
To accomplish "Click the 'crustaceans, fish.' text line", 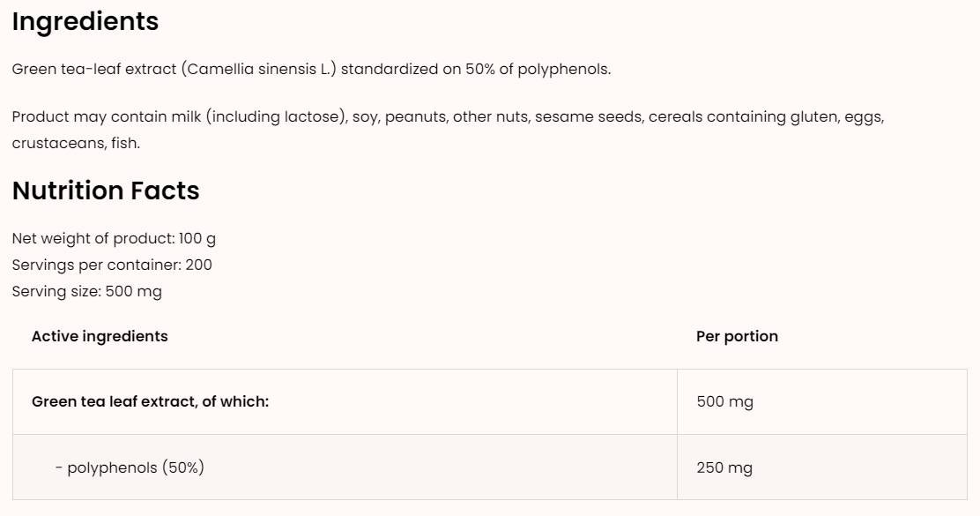I will tap(76, 143).
